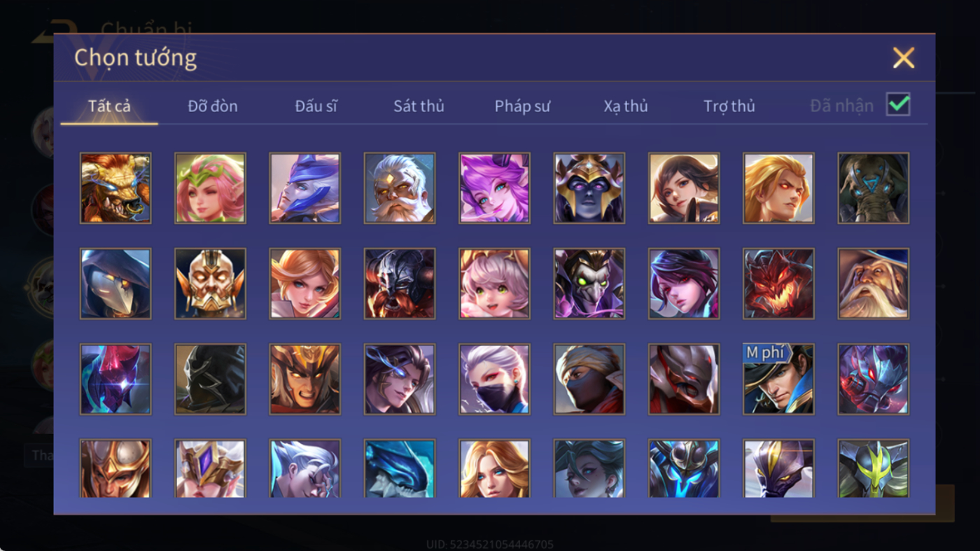This screenshot has height=551, width=980.
Task: Pick the golden bearded mask hero
Action: pyautogui.click(x=210, y=284)
